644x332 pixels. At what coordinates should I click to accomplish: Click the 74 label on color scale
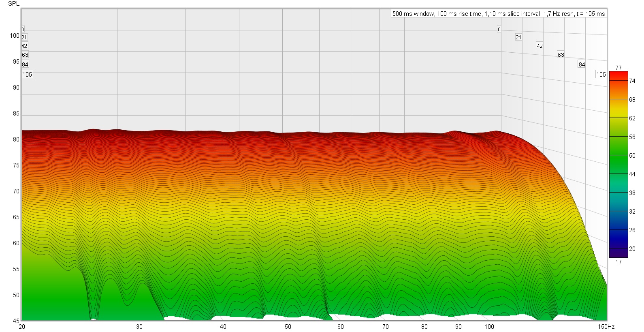[632, 81]
